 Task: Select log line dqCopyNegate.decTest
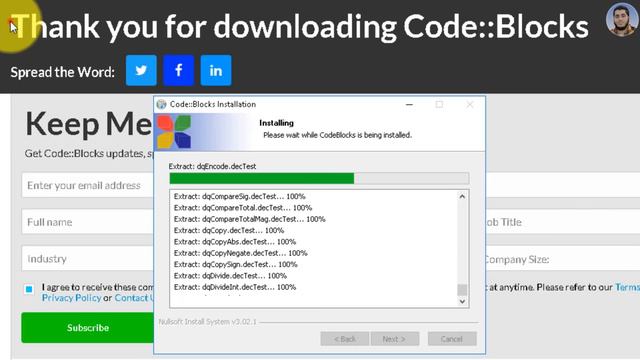[241, 253]
